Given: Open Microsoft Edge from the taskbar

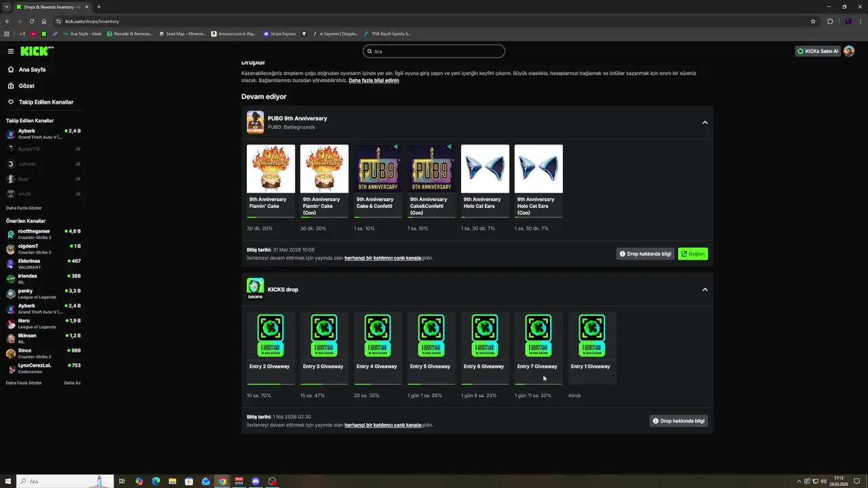Looking at the screenshot, I should click(156, 481).
